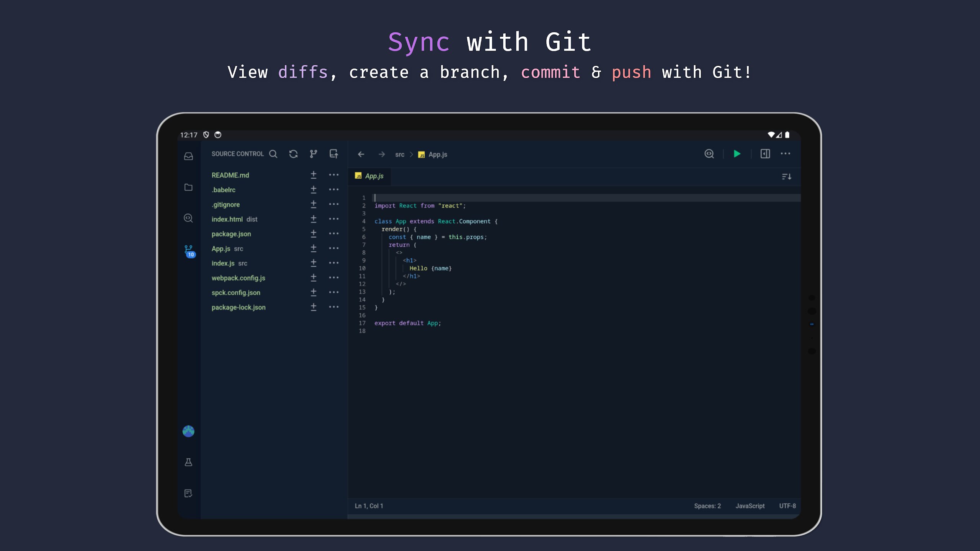
Task: Click the find in editor toolbar icon
Action: 709,154
